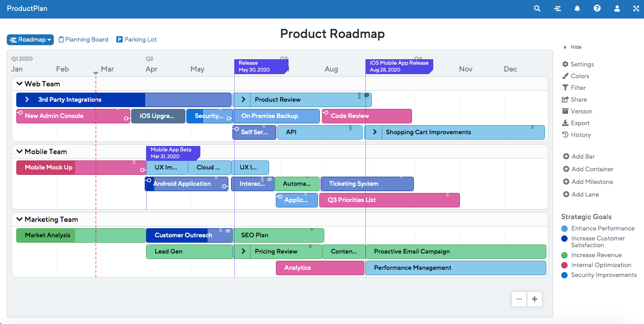The width and height of the screenshot is (644, 324).
Task: Click the Increase Revenue color dot
Action: click(564, 255)
